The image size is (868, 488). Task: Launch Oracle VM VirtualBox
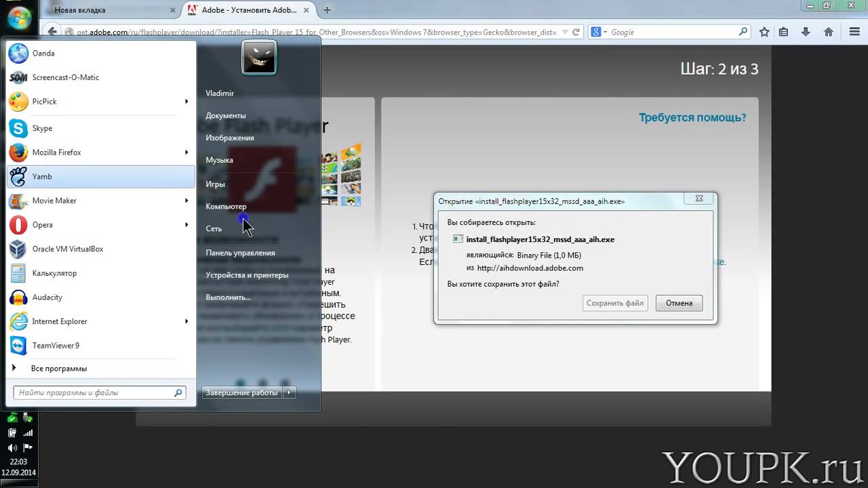pos(101,249)
